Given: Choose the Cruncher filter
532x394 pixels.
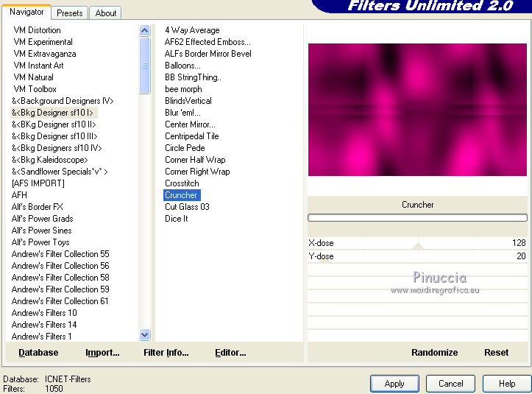Looking at the screenshot, I should click(182, 195).
